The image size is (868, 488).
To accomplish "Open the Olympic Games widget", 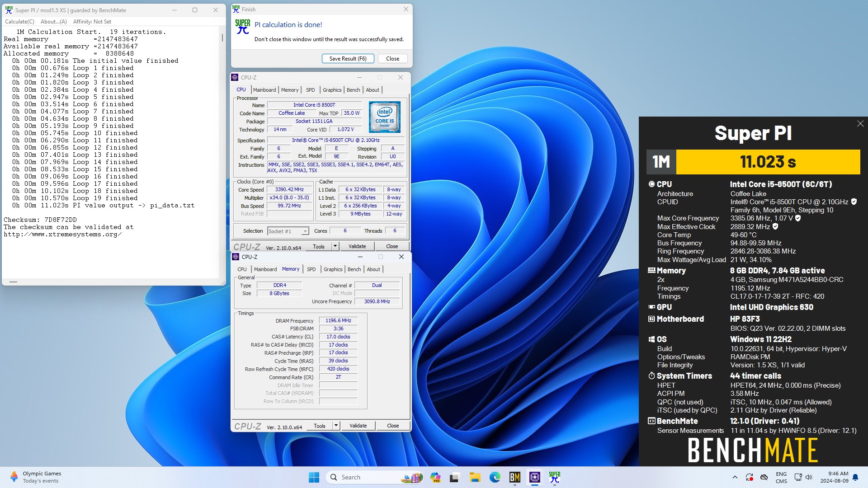I will tap(35, 477).
